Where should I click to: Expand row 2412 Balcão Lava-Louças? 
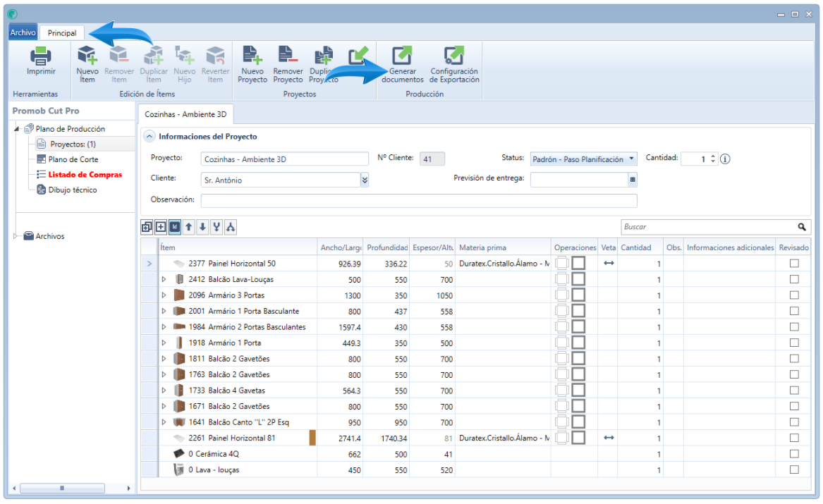(x=164, y=280)
